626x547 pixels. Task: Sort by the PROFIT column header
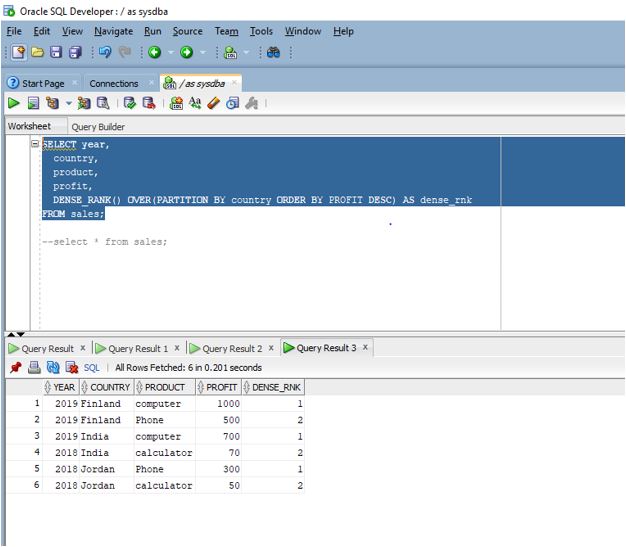pyautogui.click(x=221, y=387)
